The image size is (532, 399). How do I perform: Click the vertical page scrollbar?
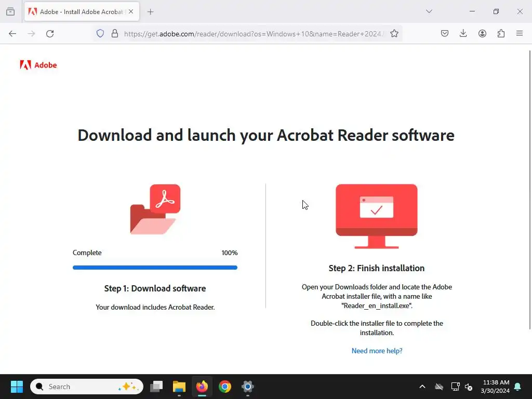tap(530, 189)
